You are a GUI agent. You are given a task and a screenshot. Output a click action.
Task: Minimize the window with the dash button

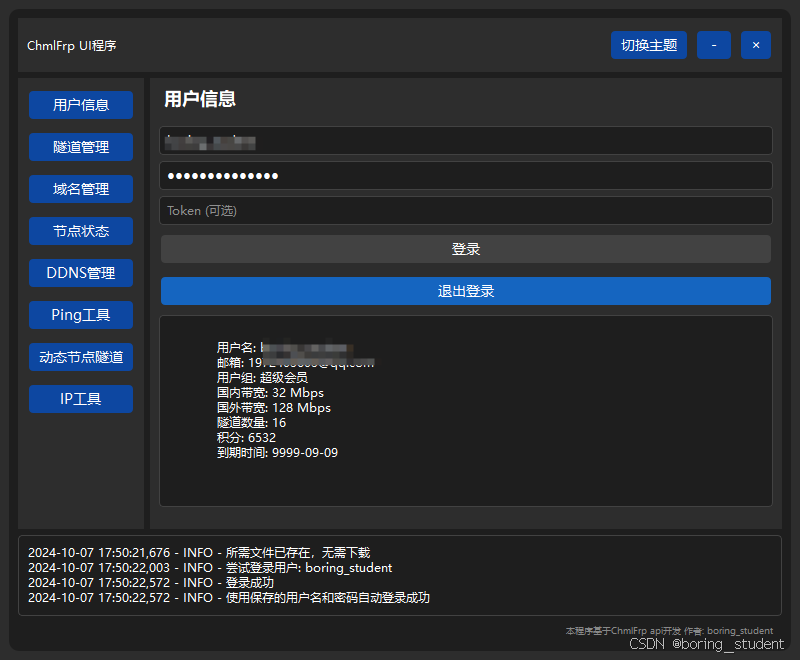coord(714,45)
